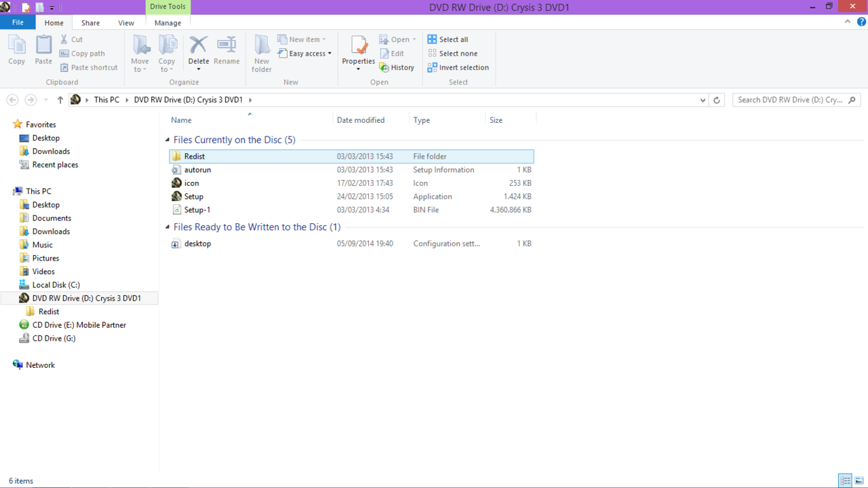Image resolution: width=868 pixels, height=488 pixels.
Task: Click the red X Delete icon
Action: pyautogui.click(x=198, y=45)
